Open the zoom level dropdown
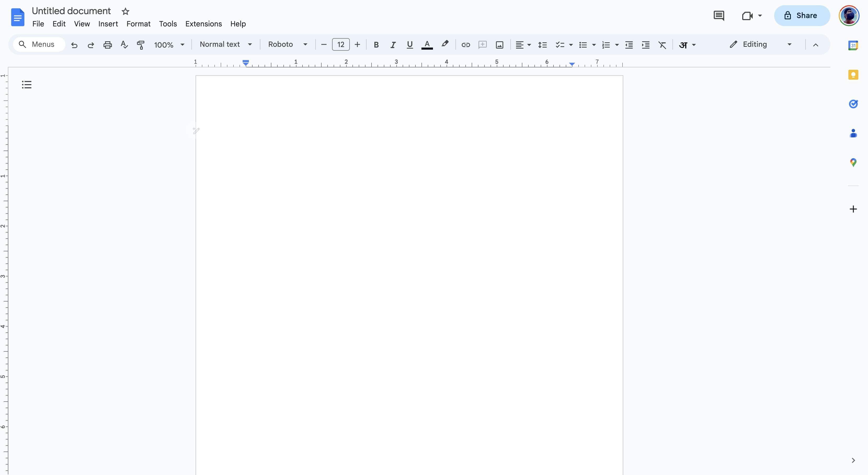The image size is (868, 475). [169, 44]
